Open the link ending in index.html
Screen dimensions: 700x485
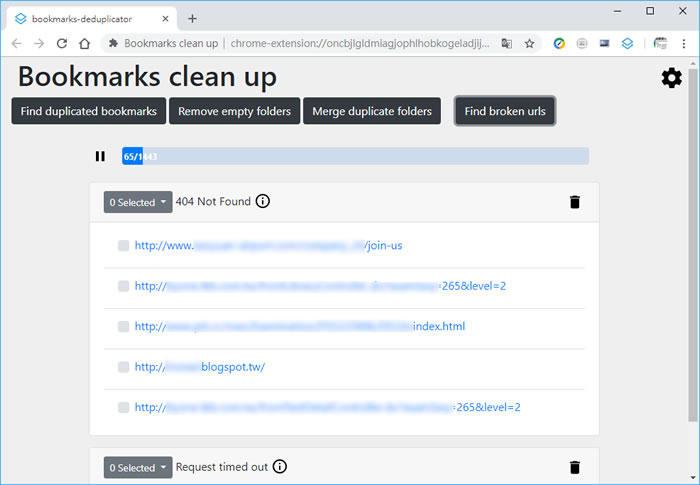click(300, 326)
